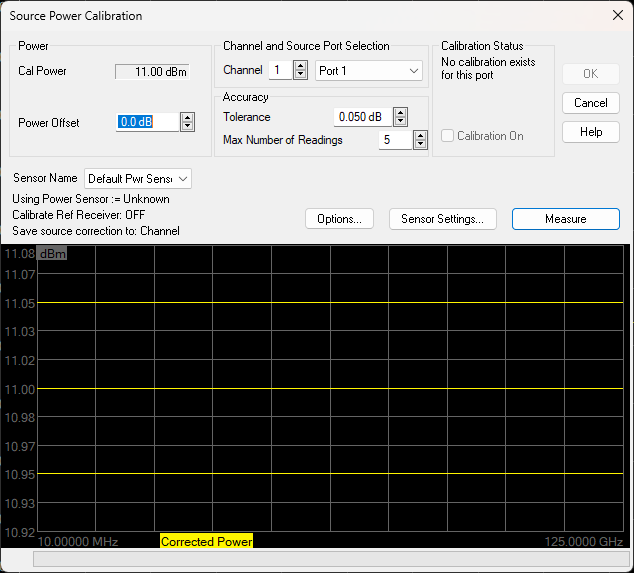Open Sensor Settings dialog
This screenshot has width=634, height=573.
click(x=442, y=219)
